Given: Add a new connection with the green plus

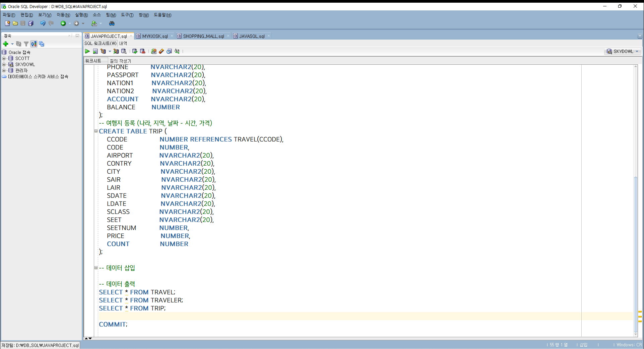Looking at the screenshot, I should pos(5,44).
